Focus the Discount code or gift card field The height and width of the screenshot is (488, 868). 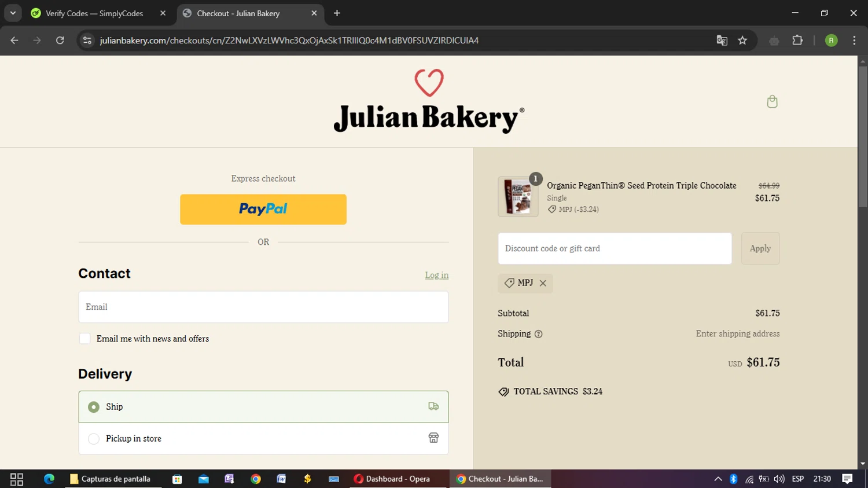point(615,248)
